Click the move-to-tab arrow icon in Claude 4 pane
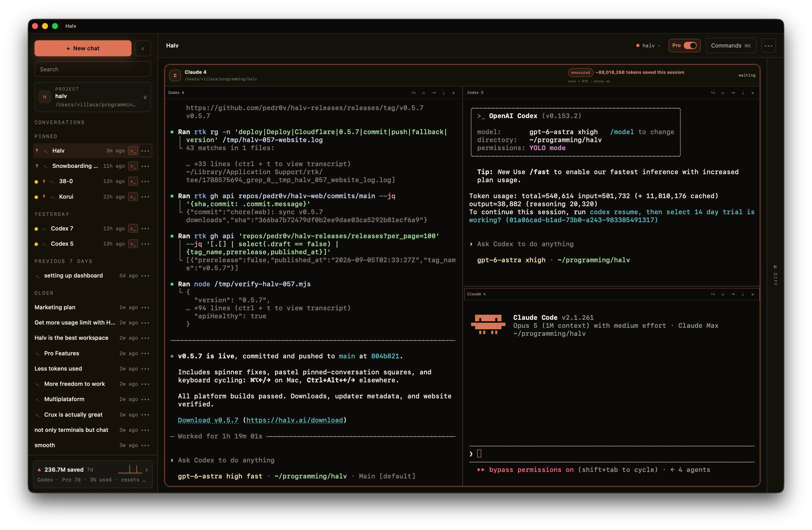Viewport: 812px width, 530px height. pyautogui.click(x=733, y=294)
